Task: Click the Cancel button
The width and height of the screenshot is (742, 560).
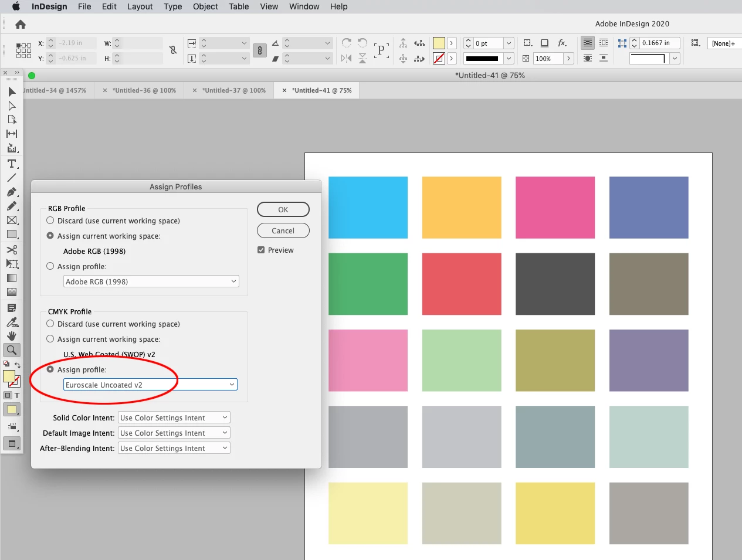Action: coord(283,230)
